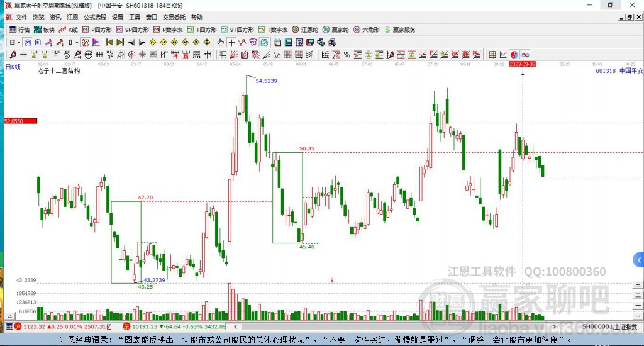Click the 601318 中国平安 stock label
Viewport: 644px width, 346px height.
619,70
